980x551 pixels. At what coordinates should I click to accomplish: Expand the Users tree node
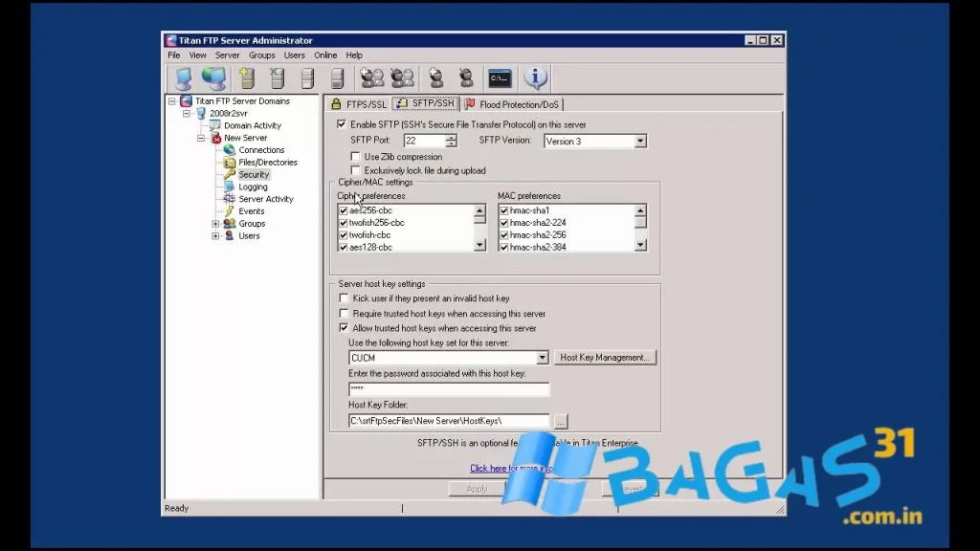(x=215, y=235)
